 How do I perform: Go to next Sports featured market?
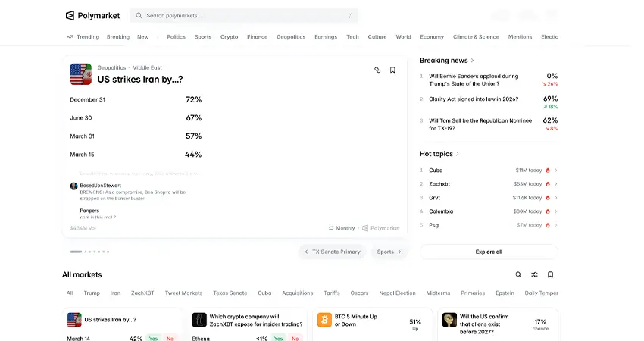[x=389, y=252]
